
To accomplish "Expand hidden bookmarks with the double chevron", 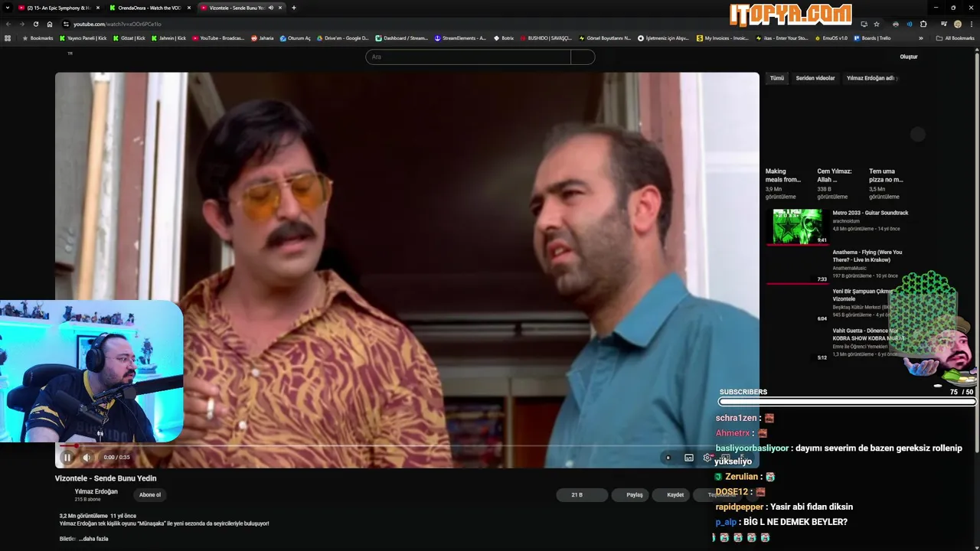I will (921, 38).
